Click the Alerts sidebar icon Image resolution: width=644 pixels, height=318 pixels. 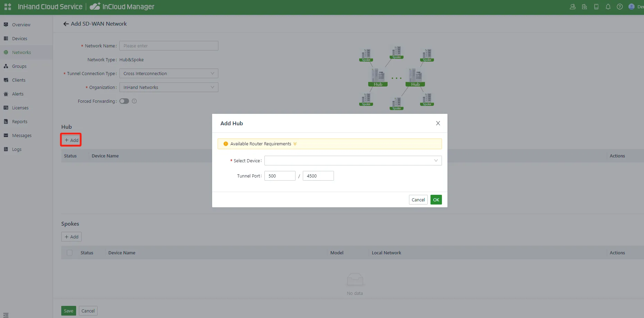pos(6,94)
